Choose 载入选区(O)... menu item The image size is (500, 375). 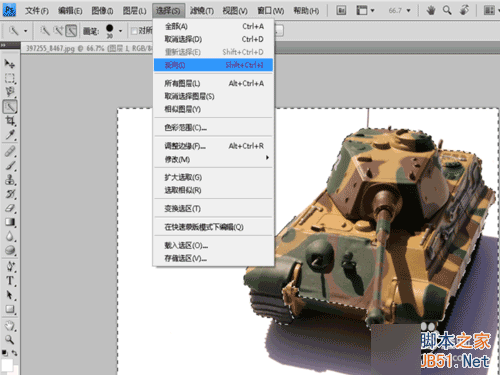(x=213, y=246)
